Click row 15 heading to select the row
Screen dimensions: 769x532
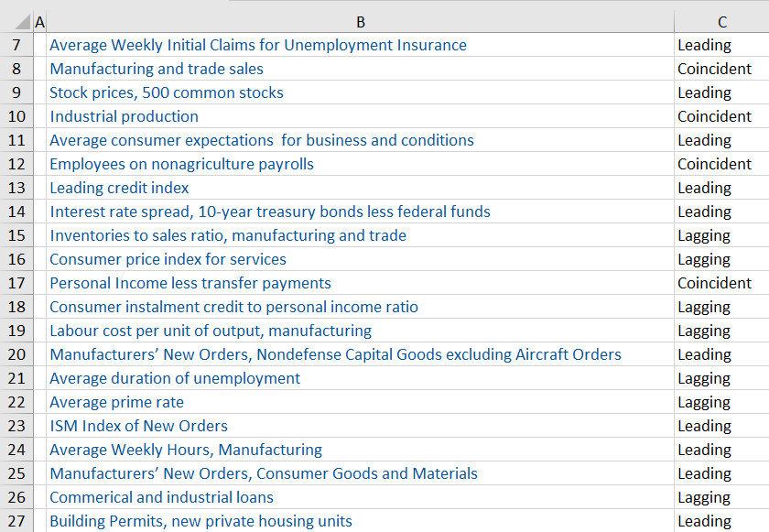(x=17, y=235)
